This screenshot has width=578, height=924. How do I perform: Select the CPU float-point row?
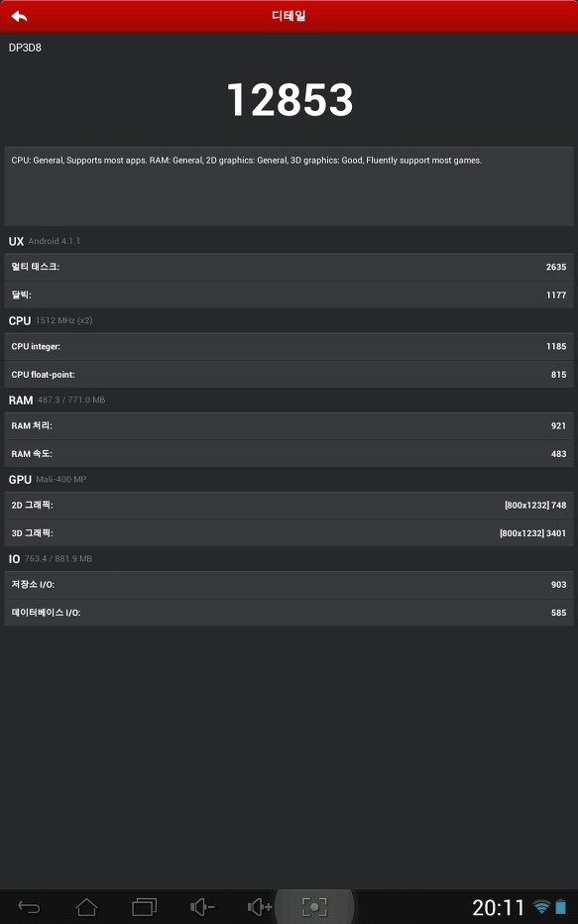point(289,374)
